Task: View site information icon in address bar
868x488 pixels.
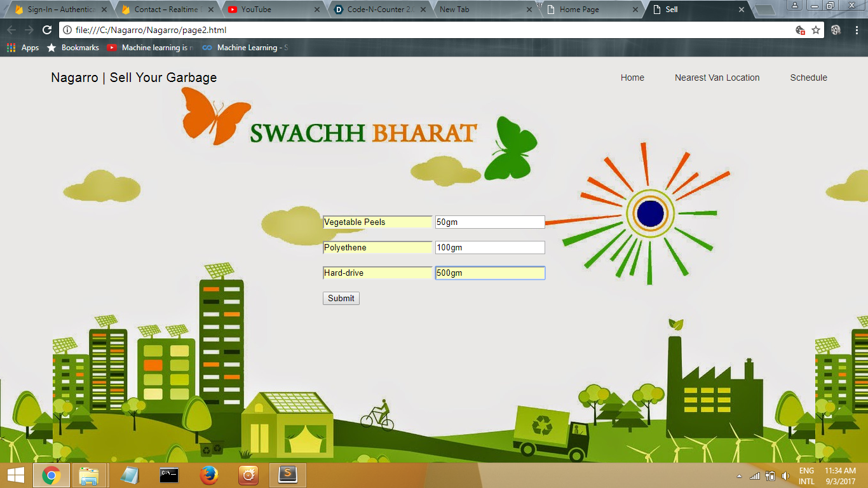Action: 68,30
